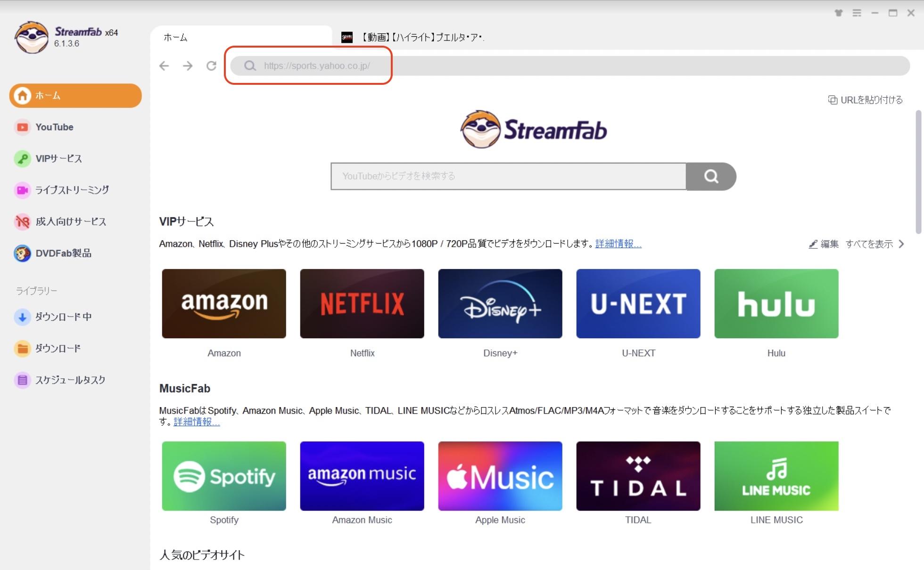
Task: Click the 人気のビデオサイト heading
Action: tap(202, 555)
